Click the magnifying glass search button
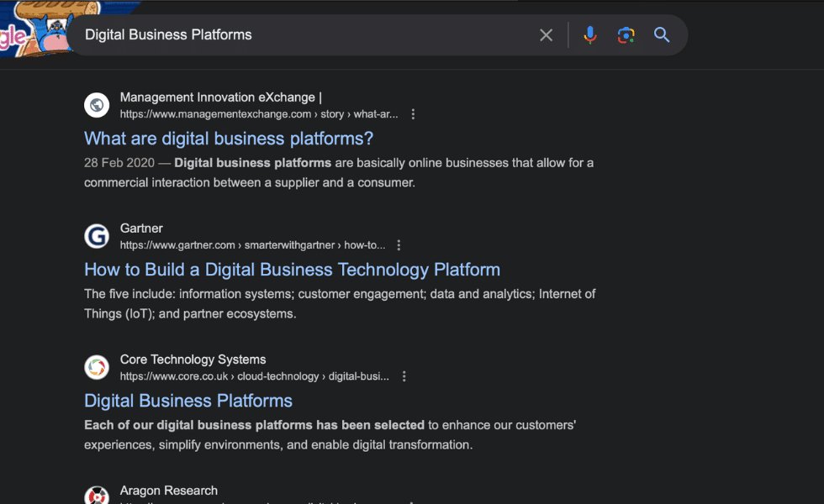824x504 pixels. click(662, 35)
